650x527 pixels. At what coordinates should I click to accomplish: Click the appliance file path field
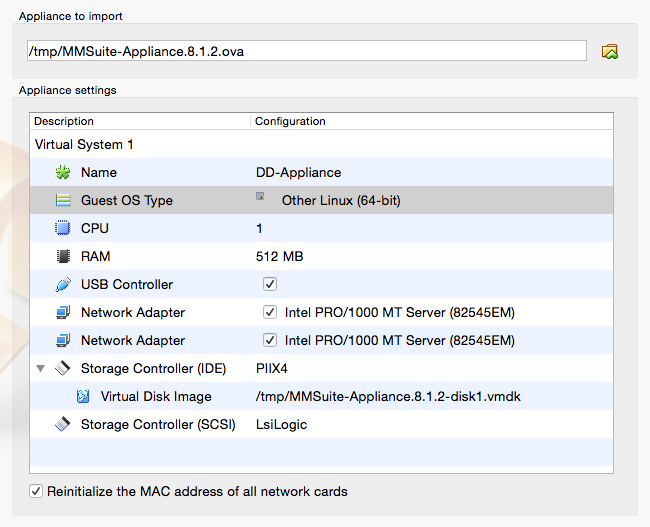[x=305, y=51]
